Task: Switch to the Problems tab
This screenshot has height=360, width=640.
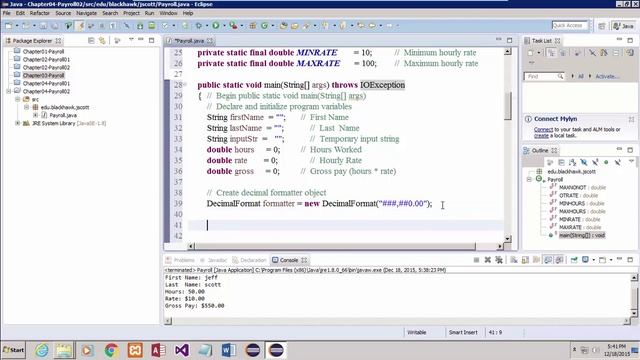Action: 180,260
